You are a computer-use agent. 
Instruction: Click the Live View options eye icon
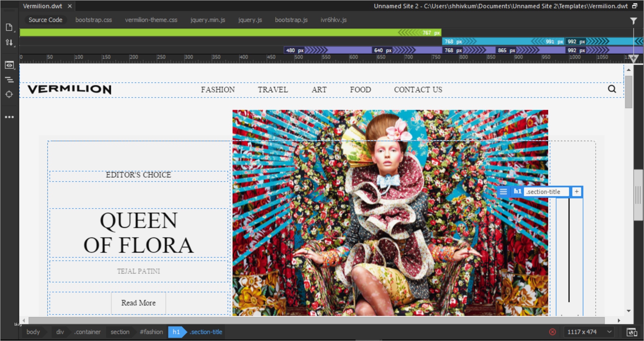(x=9, y=65)
